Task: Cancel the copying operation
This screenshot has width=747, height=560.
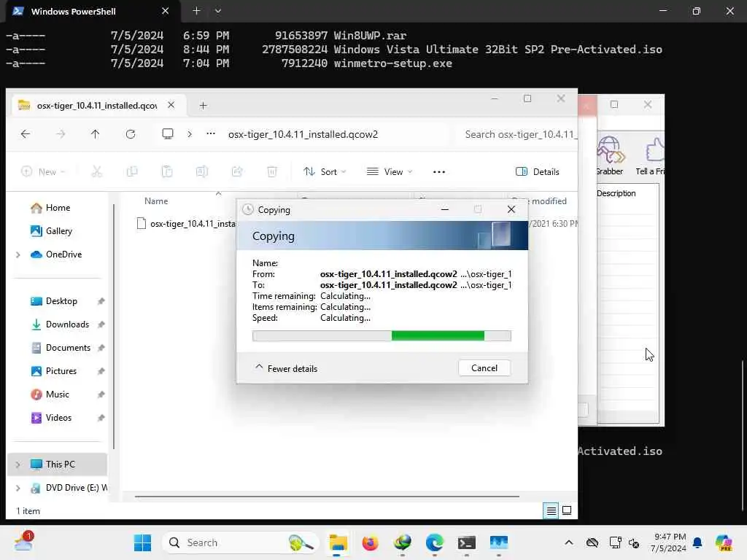Action: point(484,368)
